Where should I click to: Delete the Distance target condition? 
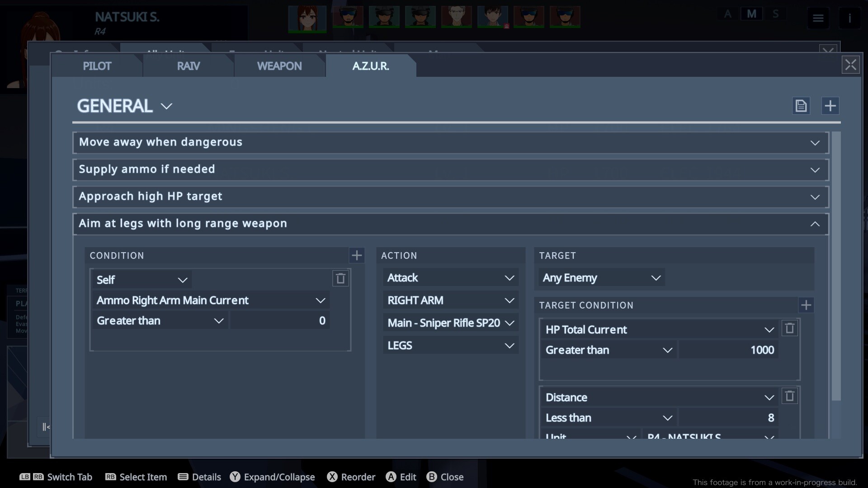(x=789, y=396)
